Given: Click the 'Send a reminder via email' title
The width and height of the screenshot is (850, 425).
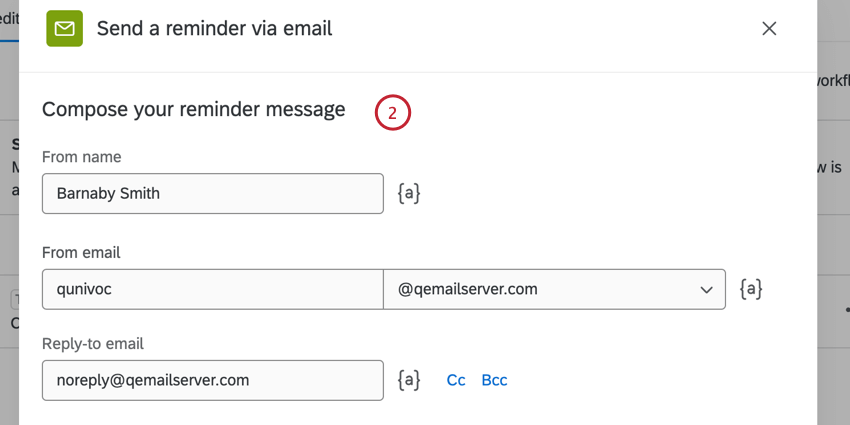Looking at the screenshot, I should click(x=214, y=29).
